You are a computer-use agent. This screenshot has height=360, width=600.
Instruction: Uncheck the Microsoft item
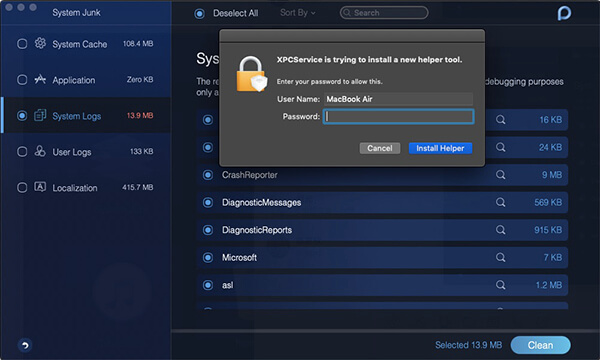(208, 257)
